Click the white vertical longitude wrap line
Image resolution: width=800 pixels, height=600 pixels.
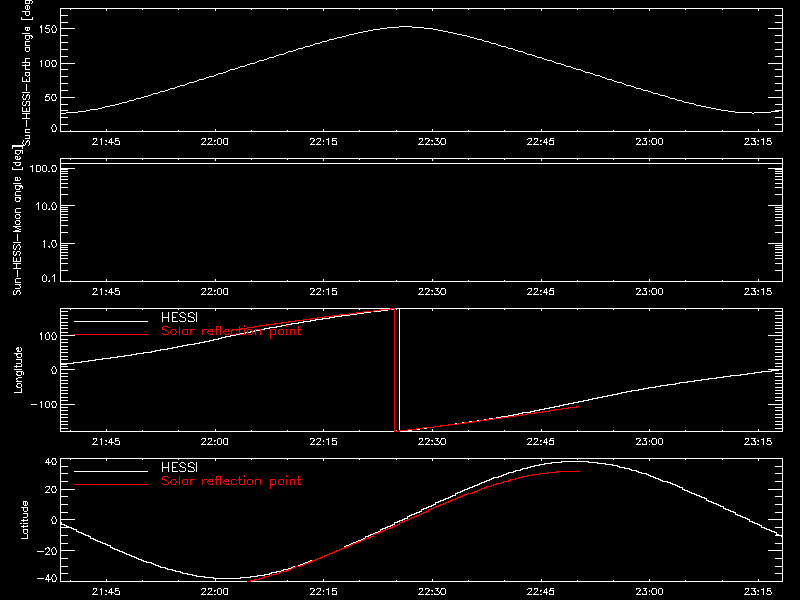point(399,370)
